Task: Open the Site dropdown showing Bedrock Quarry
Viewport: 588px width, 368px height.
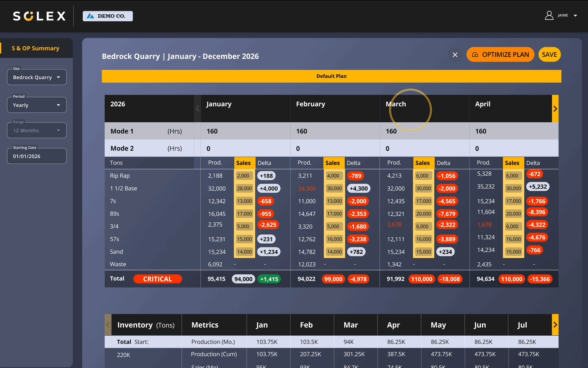Action: tap(37, 77)
